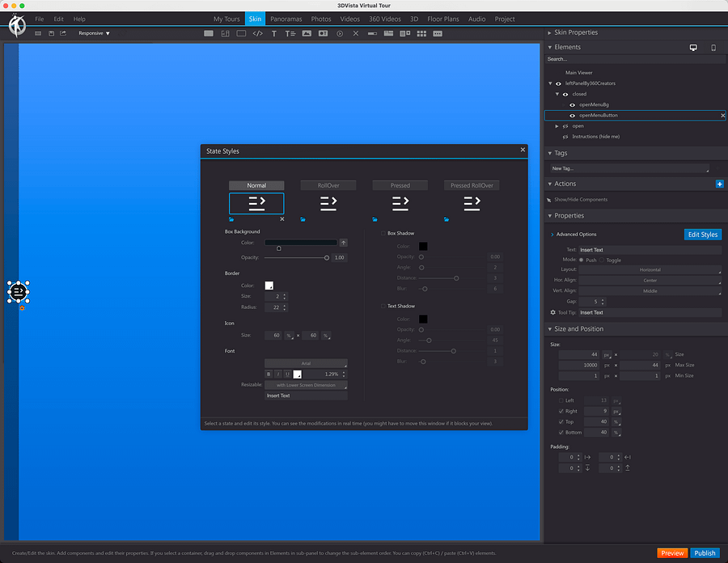Add the thumbnail grid component
Screen dimensions: 728x563
click(x=421, y=33)
